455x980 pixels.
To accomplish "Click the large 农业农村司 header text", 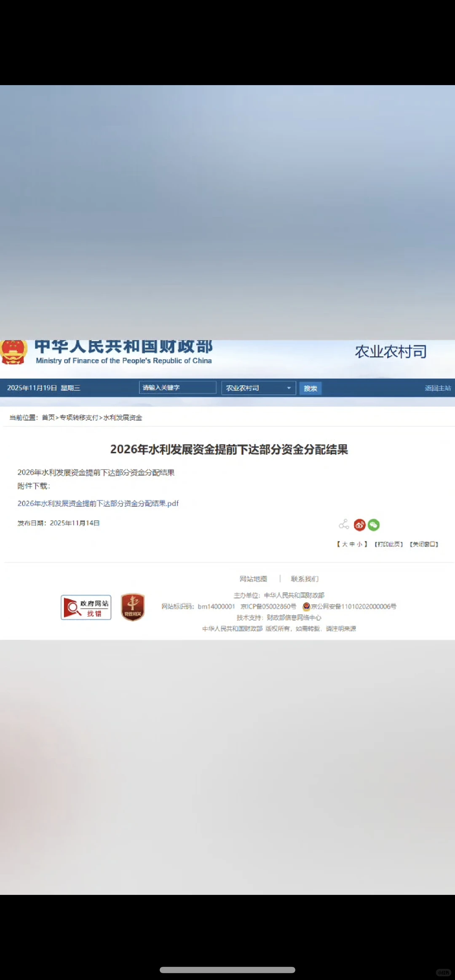I will point(391,351).
